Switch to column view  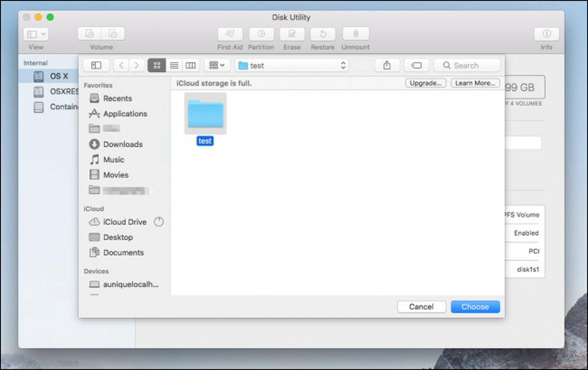pos(191,66)
